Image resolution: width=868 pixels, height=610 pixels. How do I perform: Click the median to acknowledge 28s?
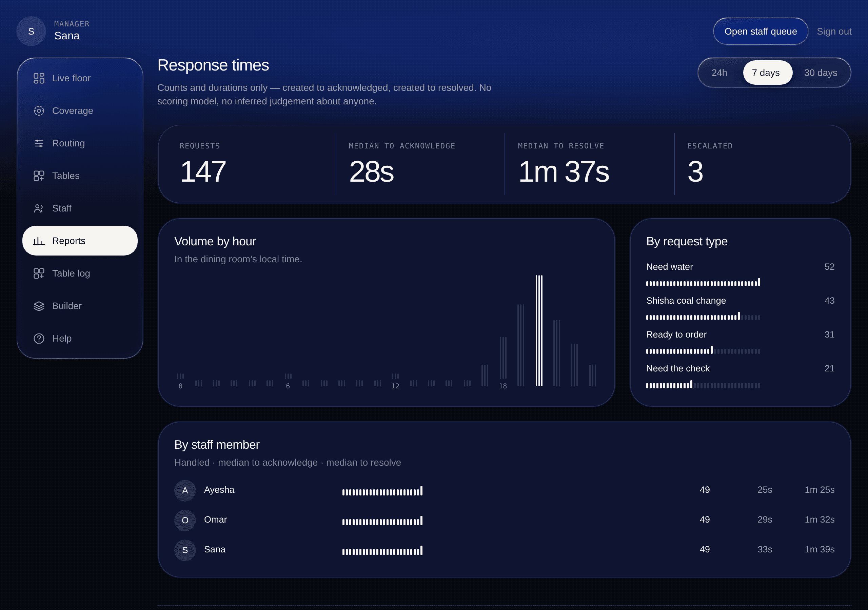click(371, 171)
